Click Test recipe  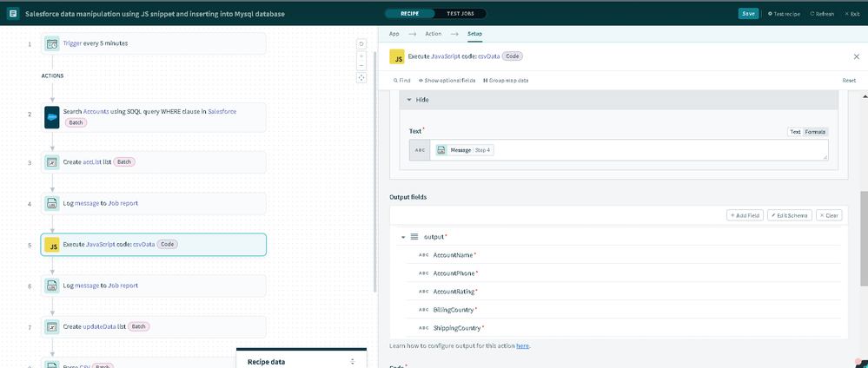pyautogui.click(x=784, y=13)
